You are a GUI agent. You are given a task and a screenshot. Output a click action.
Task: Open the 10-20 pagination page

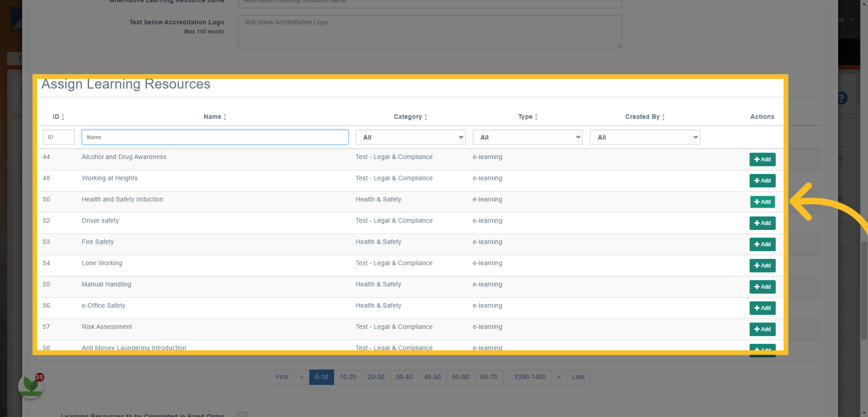pyautogui.click(x=348, y=377)
